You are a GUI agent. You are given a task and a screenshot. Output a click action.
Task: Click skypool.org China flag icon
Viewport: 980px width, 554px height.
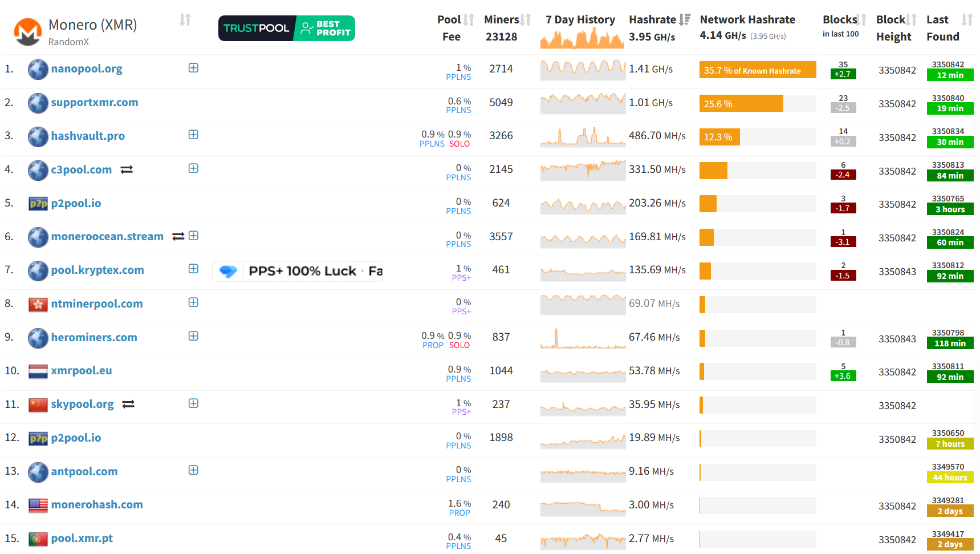point(38,405)
